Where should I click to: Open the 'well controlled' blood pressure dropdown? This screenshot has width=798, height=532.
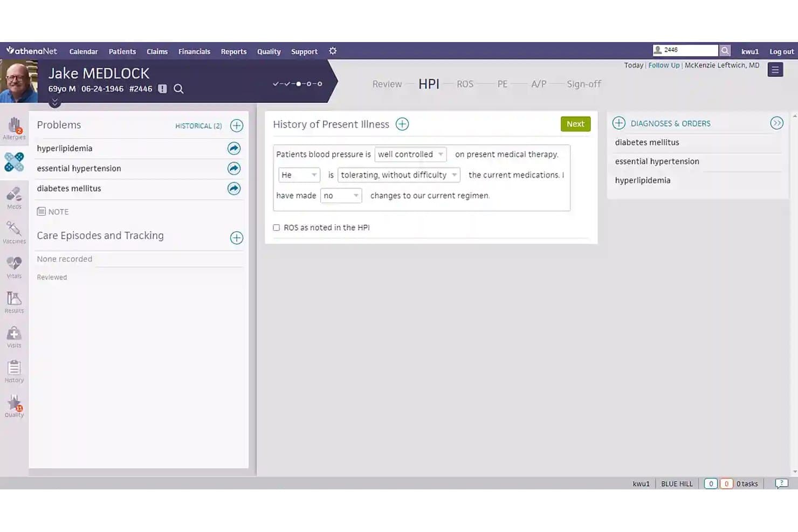coord(411,154)
